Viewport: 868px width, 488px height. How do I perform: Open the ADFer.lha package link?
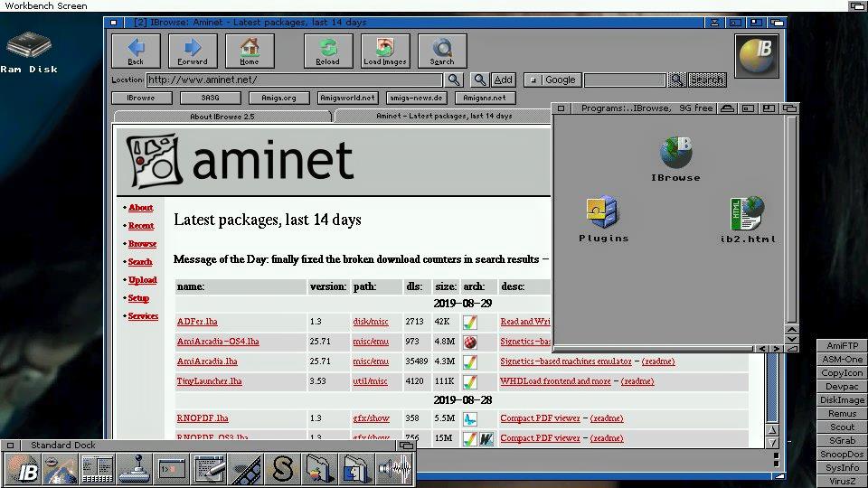pos(197,322)
